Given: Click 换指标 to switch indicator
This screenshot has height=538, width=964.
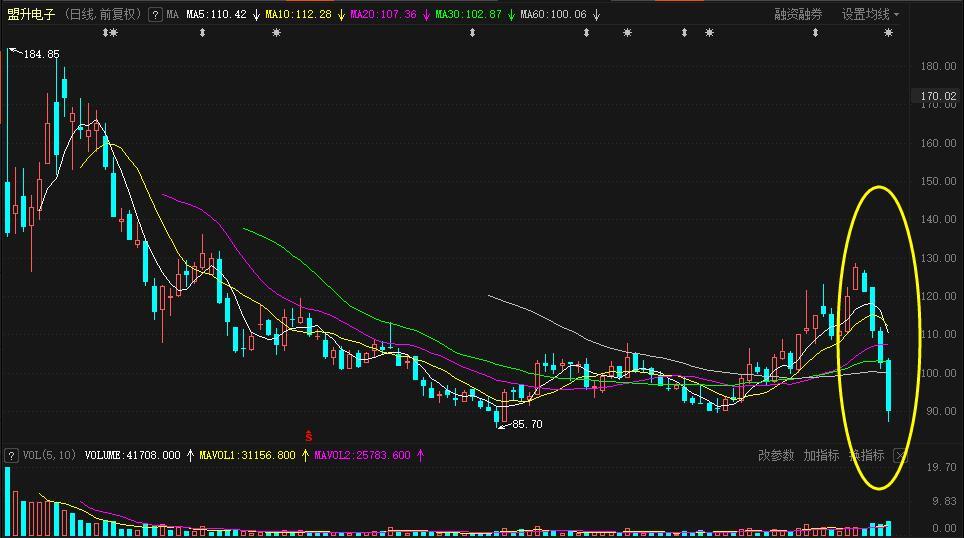Looking at the screenshot, I should 866,456.
